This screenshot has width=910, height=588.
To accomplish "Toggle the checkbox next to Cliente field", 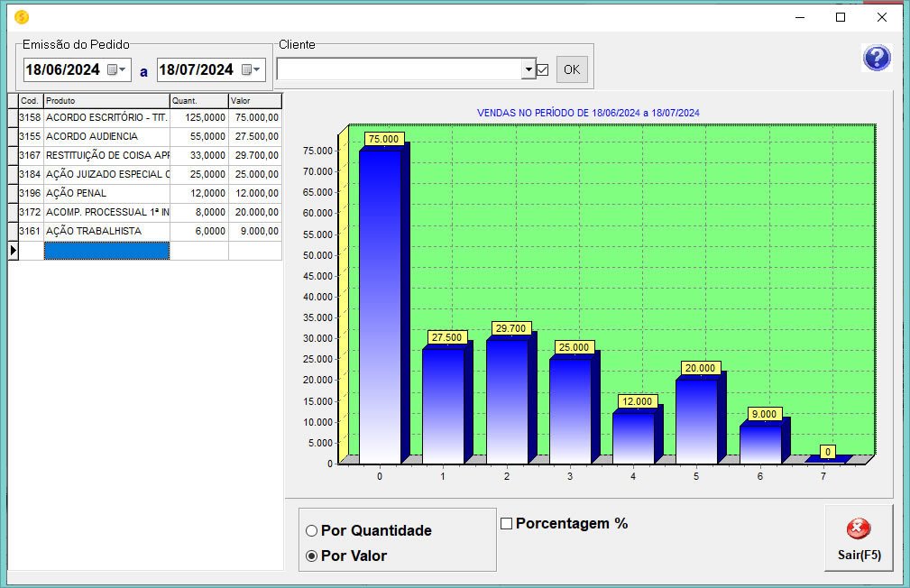I will 543,70.
